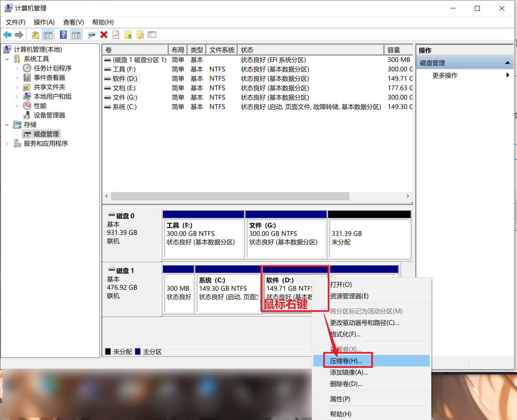Click the checklist settings icon in toolbar
The height and width of the screenshot is (420, 517).
coord(152,35)
